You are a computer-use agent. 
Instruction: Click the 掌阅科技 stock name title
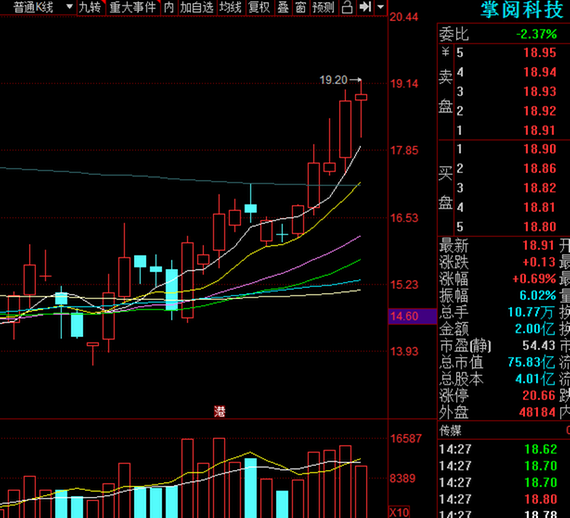point(521,9)
